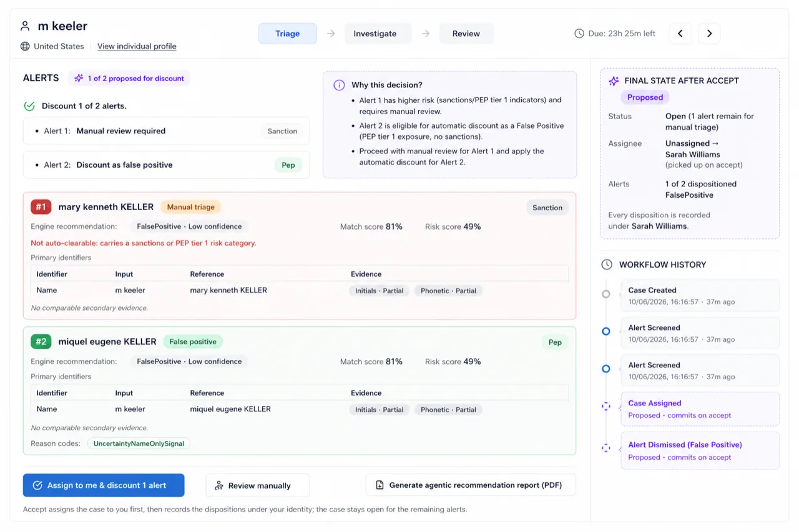Image resolution: width=799 pixels, height=532 pixels.
Task: Click Assign to me & discount 1 alert
Action: coord(104,485)
